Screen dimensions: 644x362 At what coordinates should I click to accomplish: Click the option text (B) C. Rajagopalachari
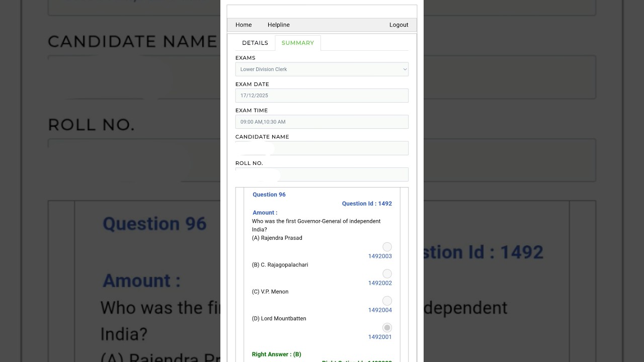(280, 265)
